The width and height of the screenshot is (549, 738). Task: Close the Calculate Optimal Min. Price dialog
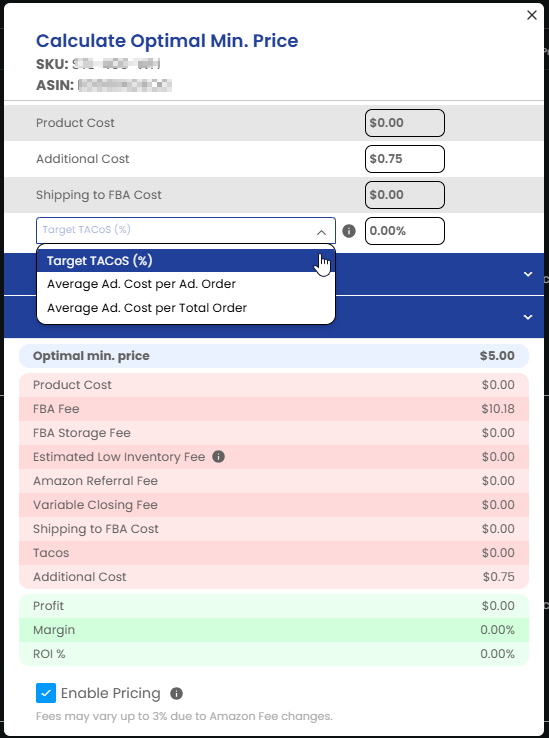click(532, 16)
